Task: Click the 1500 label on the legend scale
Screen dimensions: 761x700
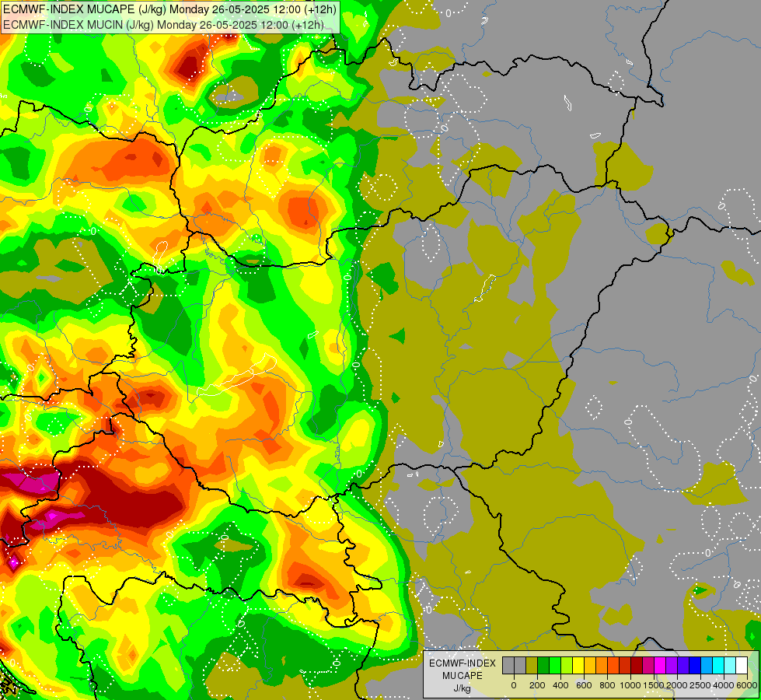Action: 653,685
